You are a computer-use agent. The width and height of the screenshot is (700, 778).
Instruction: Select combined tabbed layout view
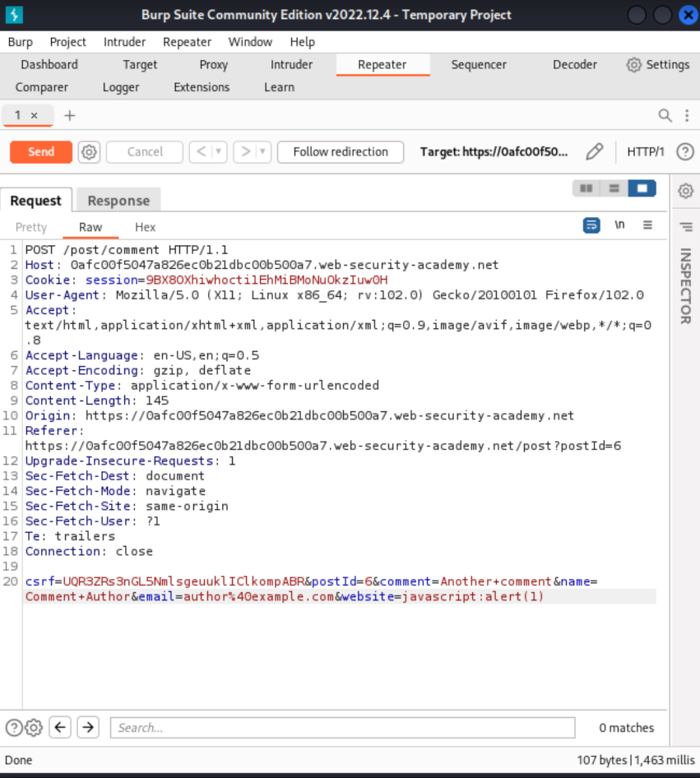pyautogui.click(x=642, y=188)
